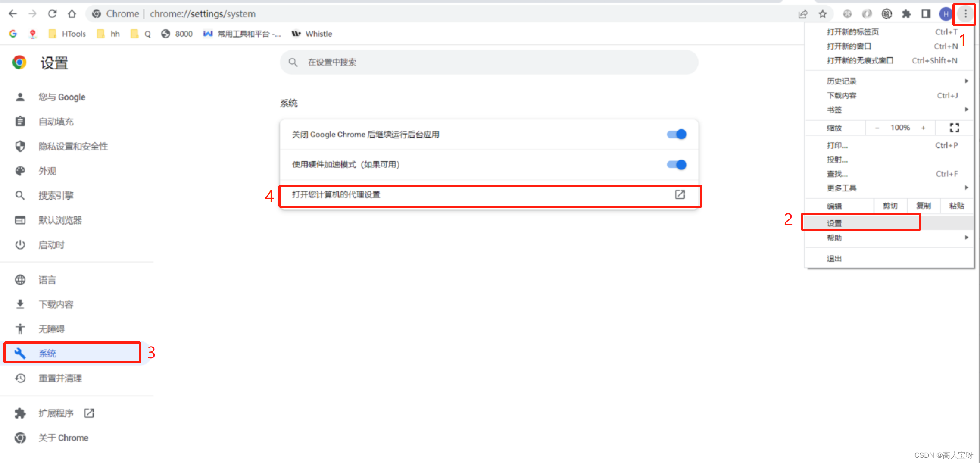Open Chrome three-dot menu
This screenshot has width=980, height=463.
click(x=965, y=14)
